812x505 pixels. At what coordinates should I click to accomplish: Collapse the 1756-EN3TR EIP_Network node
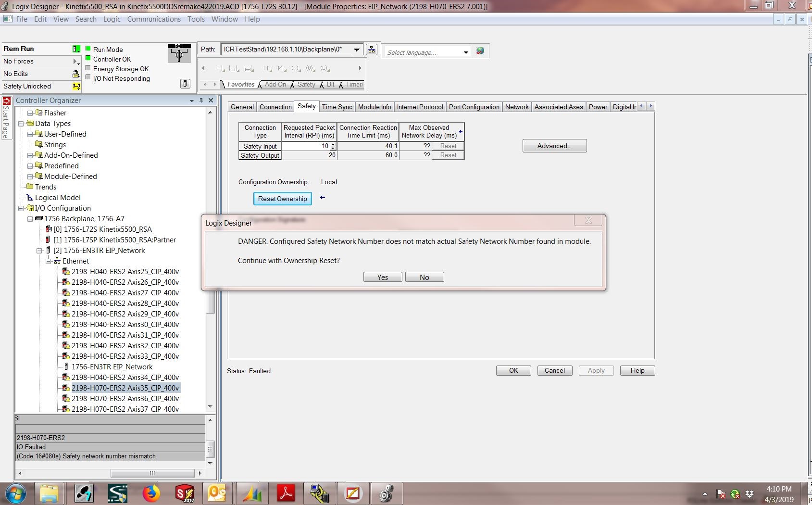pyautogui.click(x=39, y=251)
